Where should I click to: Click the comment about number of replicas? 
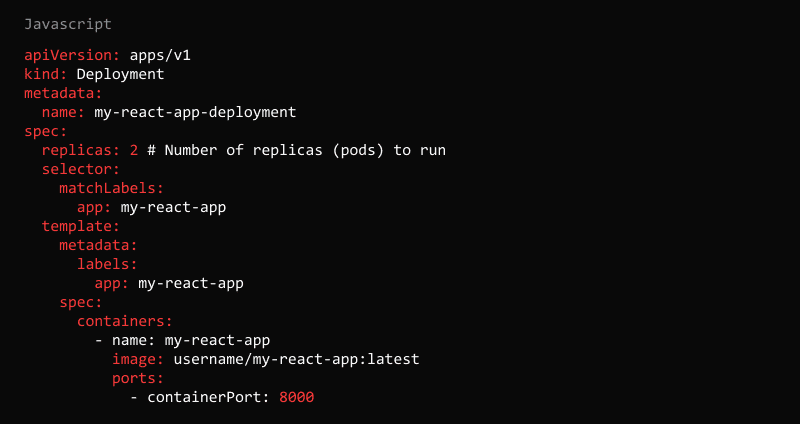[296, 150]
